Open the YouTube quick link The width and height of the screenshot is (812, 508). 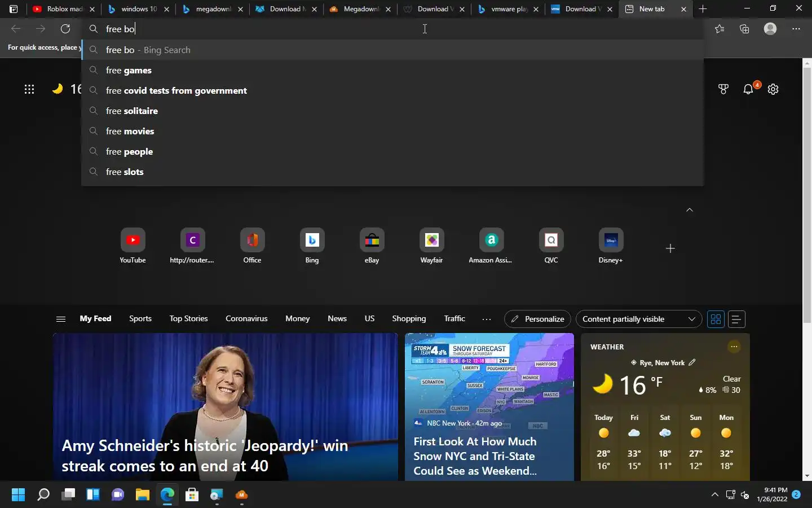point(133,246)
